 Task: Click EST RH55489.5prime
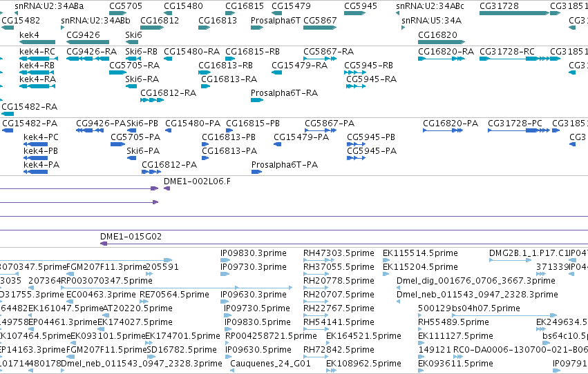coord(453,322)
